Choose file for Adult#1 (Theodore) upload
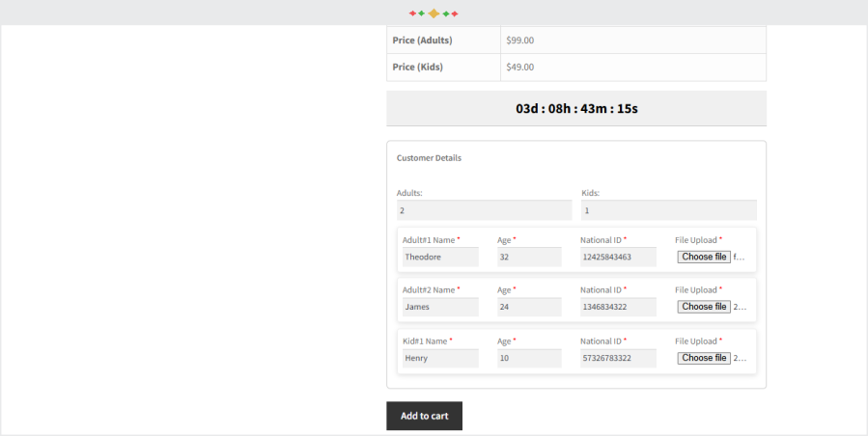This screenshot has height=436, width=868. (704, 257)
